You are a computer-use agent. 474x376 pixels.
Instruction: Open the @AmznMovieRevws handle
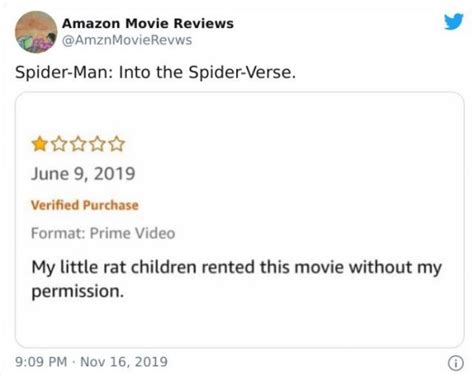tap(127, 40)
